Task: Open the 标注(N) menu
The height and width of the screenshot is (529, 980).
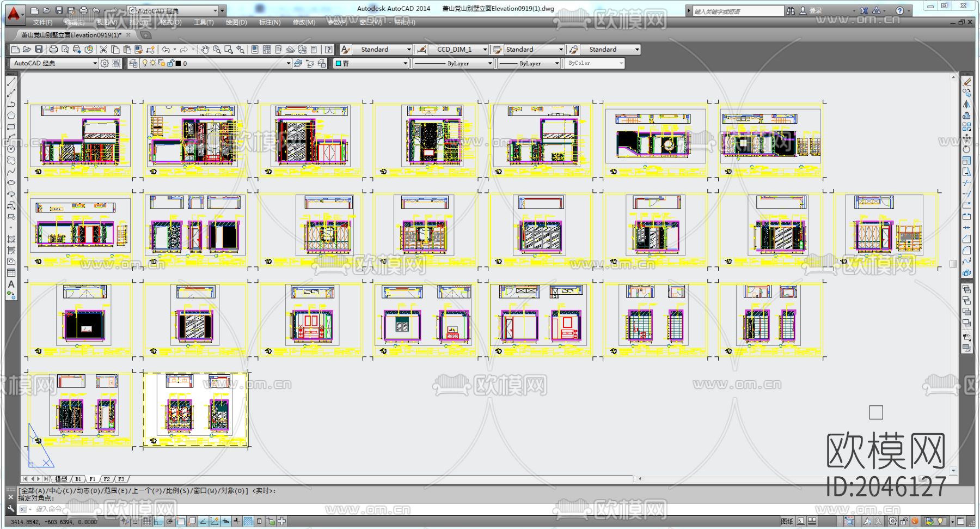Action: [270, 22]
